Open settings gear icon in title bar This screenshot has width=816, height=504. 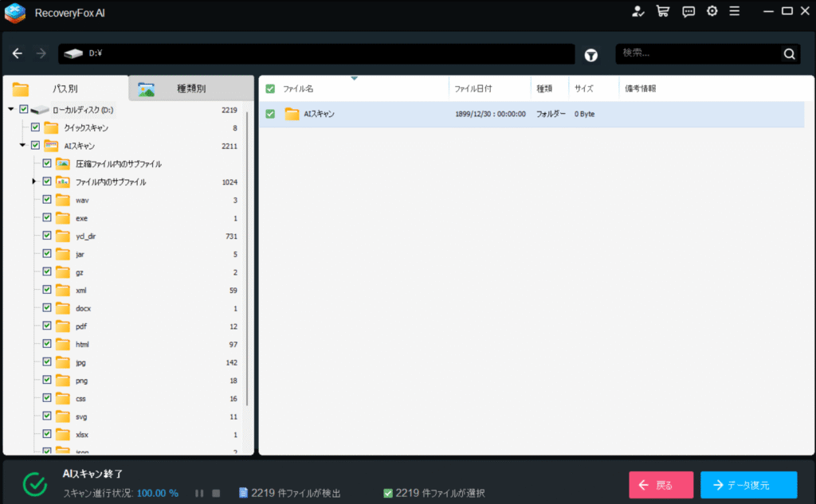tap(712, 11)
